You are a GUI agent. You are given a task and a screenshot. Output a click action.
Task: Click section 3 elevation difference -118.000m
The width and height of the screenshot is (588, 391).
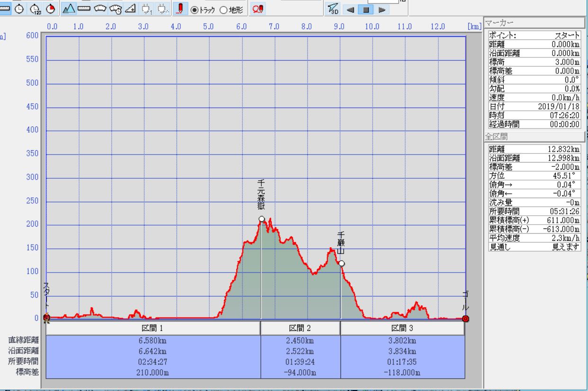[x=402, y=372]
